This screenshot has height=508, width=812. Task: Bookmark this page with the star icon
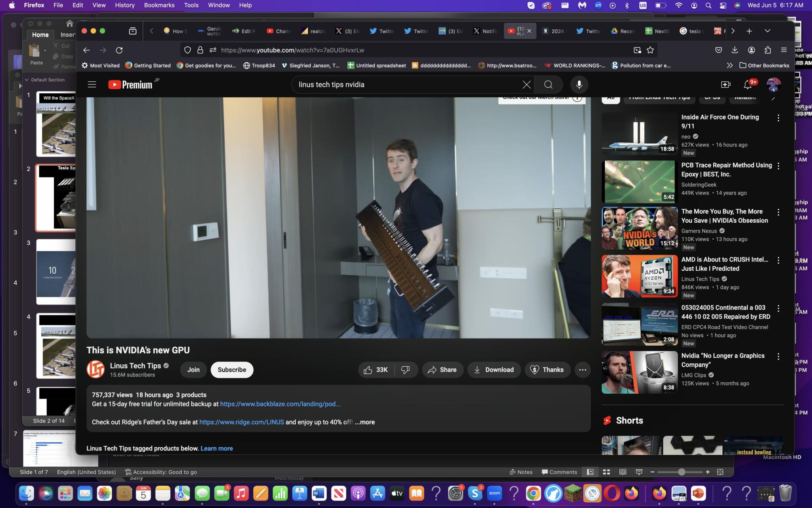click(650, 50)
